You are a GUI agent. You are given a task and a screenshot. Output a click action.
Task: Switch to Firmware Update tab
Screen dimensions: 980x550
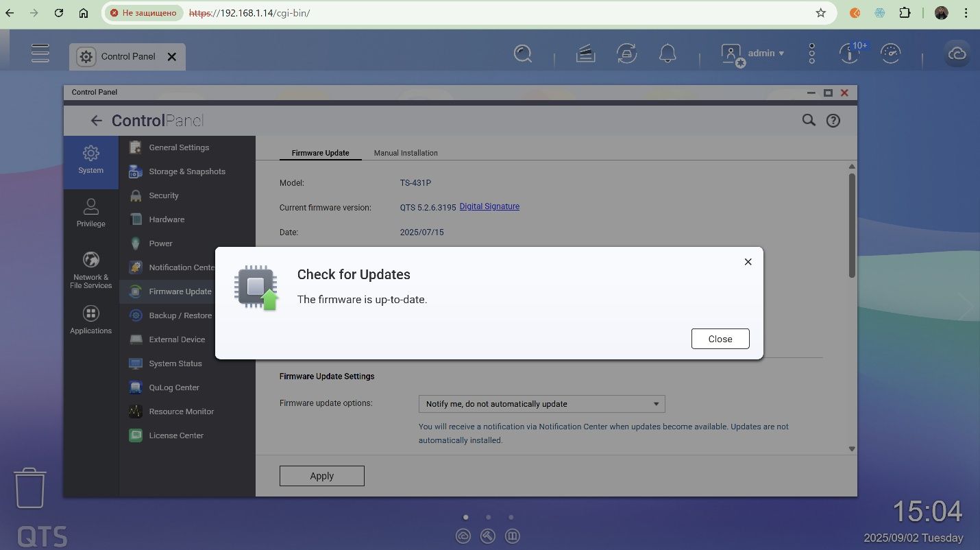point(320,153)
